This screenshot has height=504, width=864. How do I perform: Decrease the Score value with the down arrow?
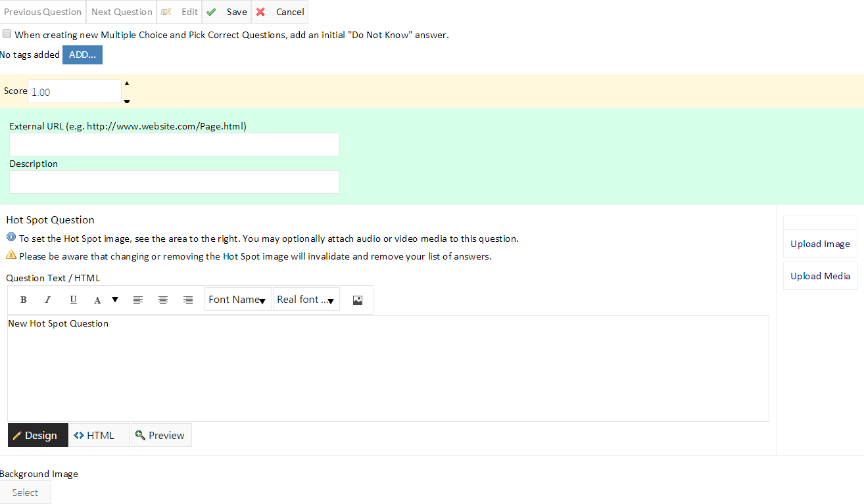[127, 101]
